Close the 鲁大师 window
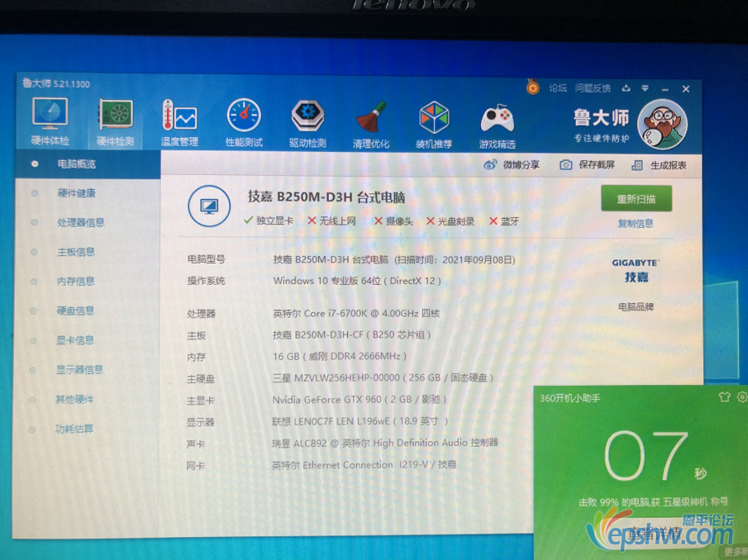 pyautogui.click(x=686, y=89)
